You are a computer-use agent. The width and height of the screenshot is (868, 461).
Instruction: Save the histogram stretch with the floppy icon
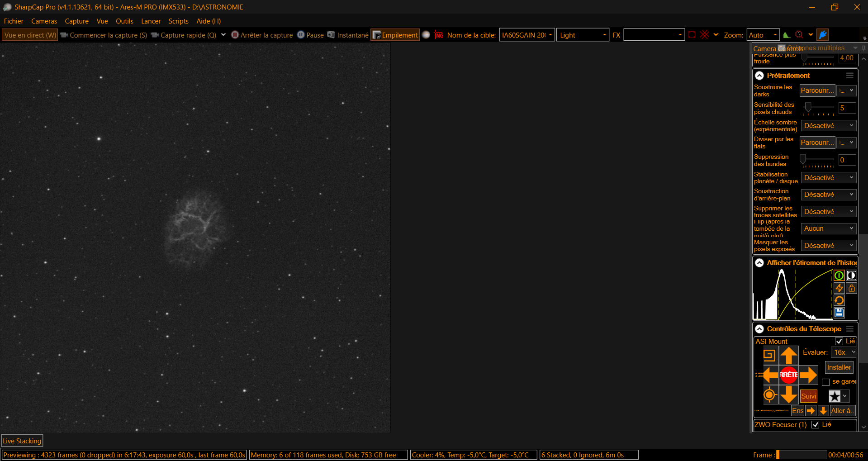[x=839, y=313]
